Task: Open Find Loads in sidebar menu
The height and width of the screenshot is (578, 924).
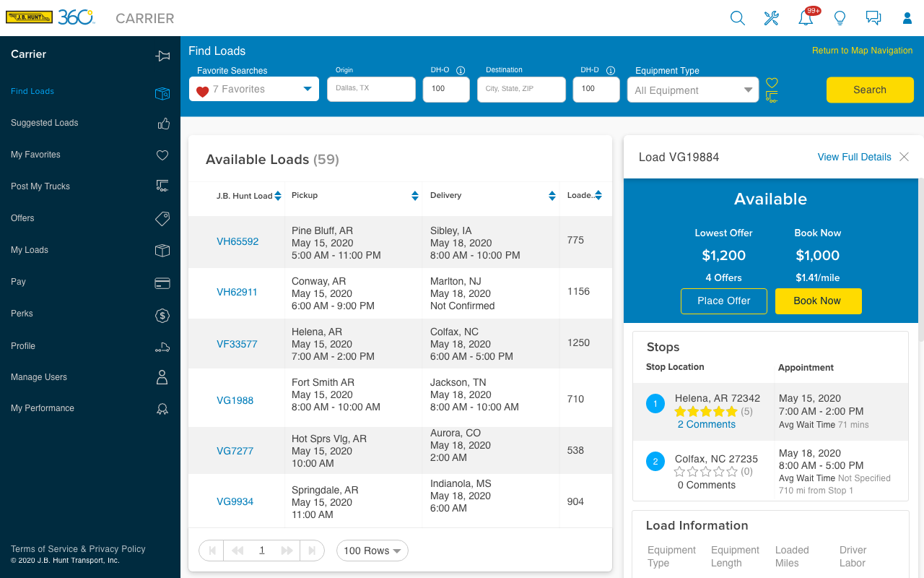Action: 32,91
